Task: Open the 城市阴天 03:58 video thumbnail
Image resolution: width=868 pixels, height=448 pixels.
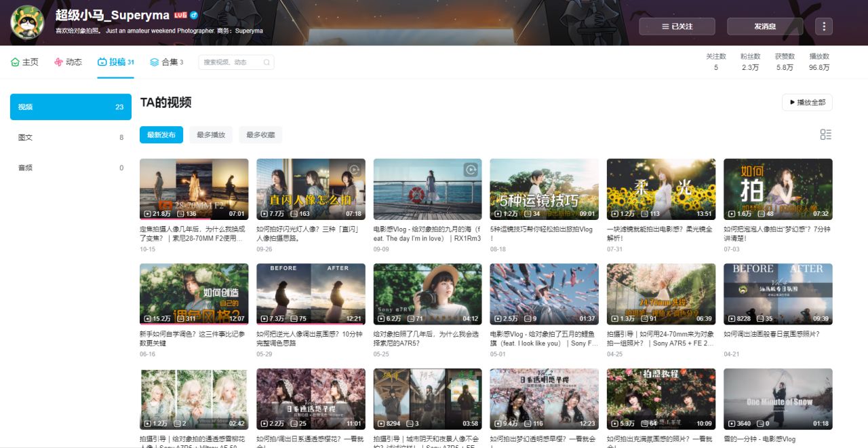Action: 427,399
